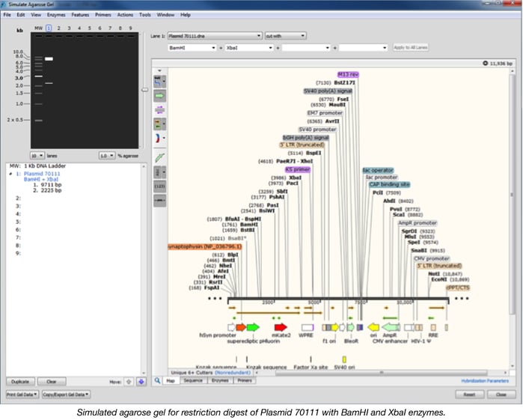The image size is (523, 420).
Task: Click the Reset button
Action: (469, 395)
